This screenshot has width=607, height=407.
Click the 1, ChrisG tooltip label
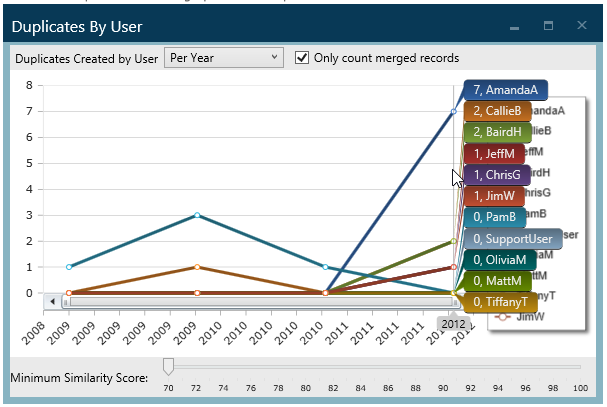tap(497, 175)
